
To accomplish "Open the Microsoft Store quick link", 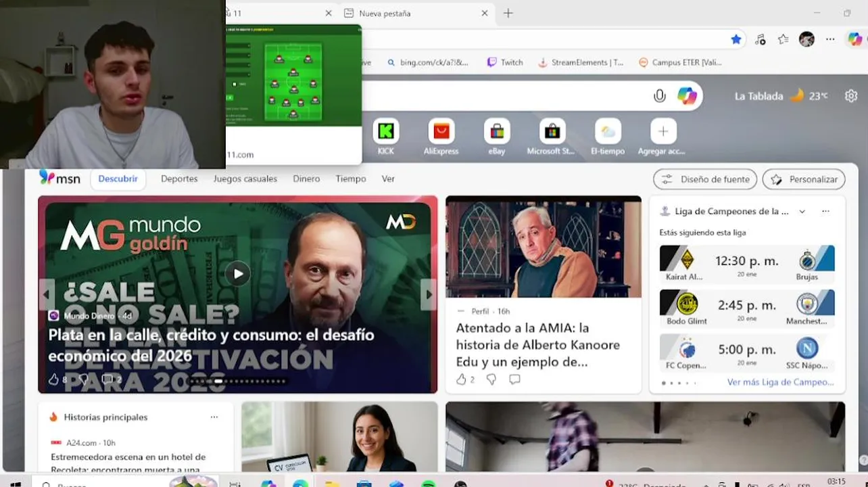I will click(552, 137).
